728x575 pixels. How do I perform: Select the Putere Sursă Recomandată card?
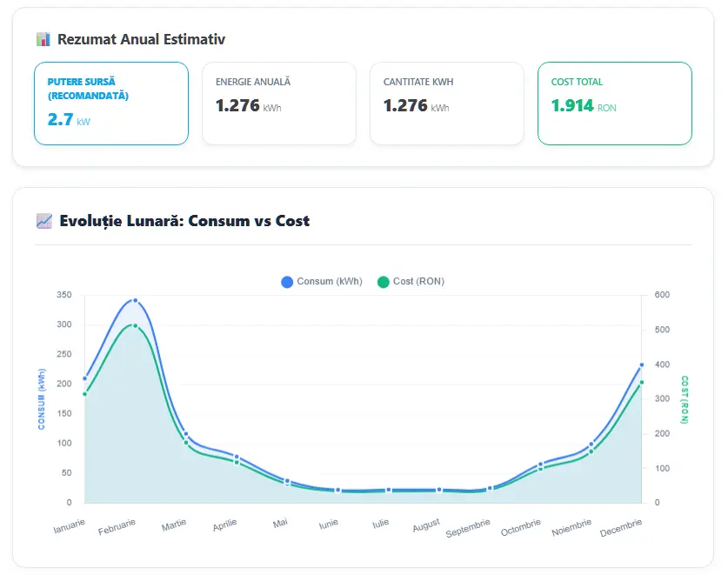click(x=111, y=104)
